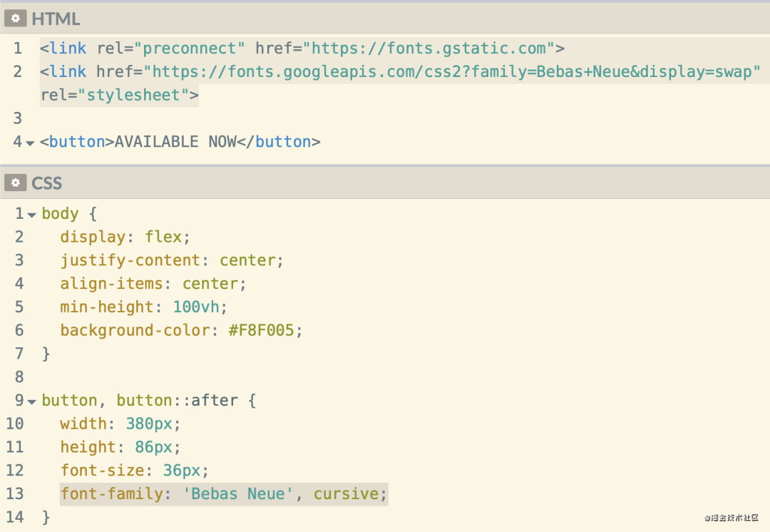This screenshot has width=770, height=532.
Task: Click line number 13 in the CSS gutter
Action: (x=15, y=493)
